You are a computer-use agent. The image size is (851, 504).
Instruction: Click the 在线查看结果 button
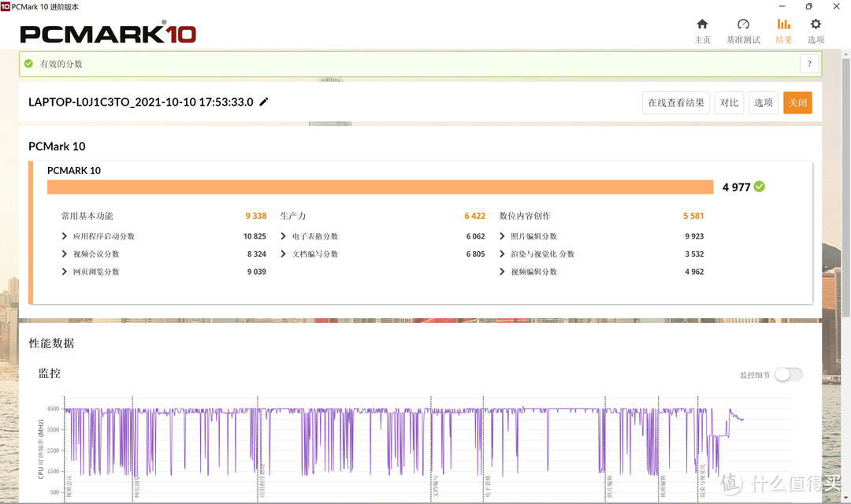pyautogui.click(x=676, y=102)
